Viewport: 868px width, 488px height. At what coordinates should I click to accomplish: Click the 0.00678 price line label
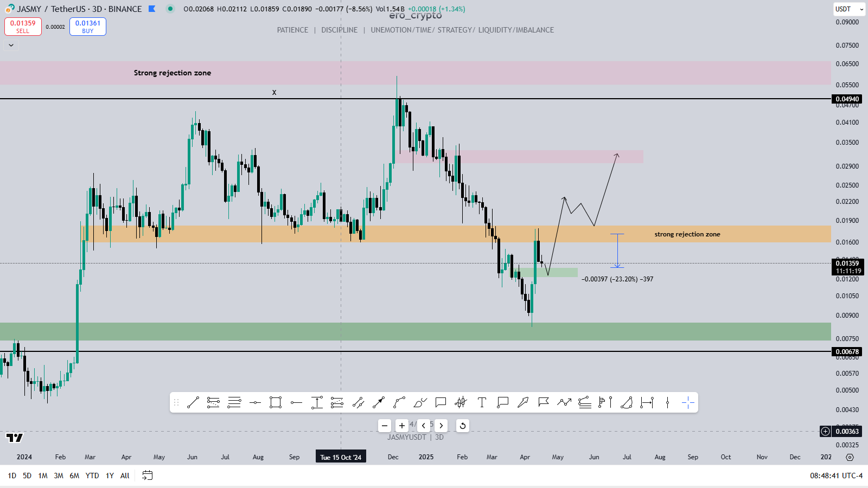pos(847,352)
